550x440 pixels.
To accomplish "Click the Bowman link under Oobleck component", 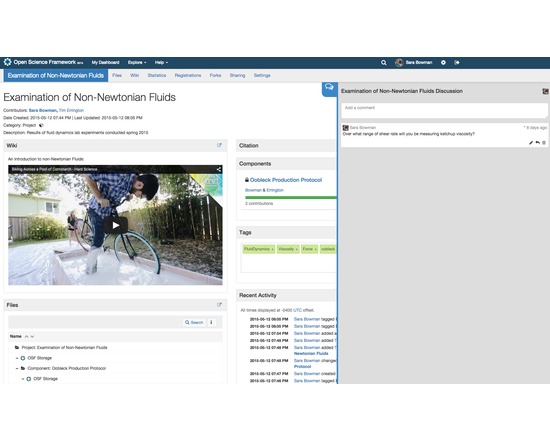I will [x=253, y=190].
